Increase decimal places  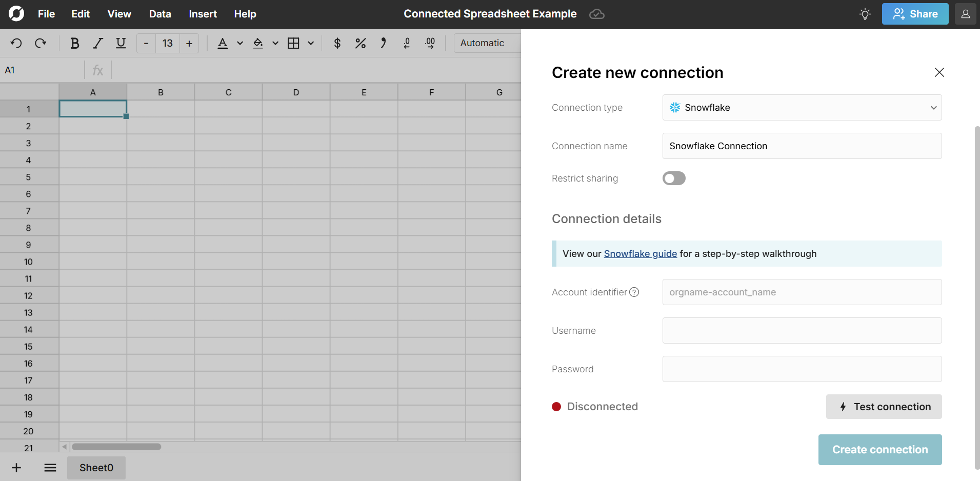point(431,43)
